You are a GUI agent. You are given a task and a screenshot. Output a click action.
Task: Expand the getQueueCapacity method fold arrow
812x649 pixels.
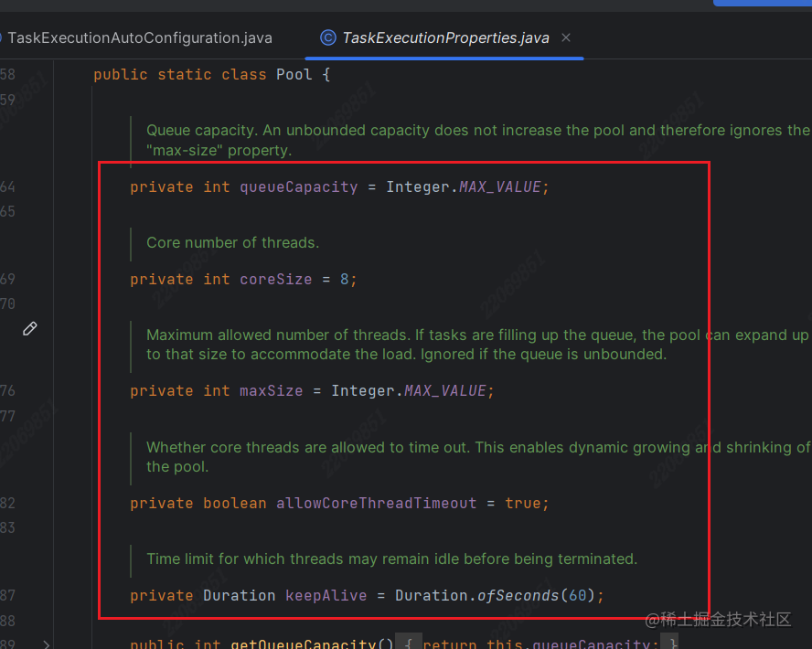[x=47, y=644]
